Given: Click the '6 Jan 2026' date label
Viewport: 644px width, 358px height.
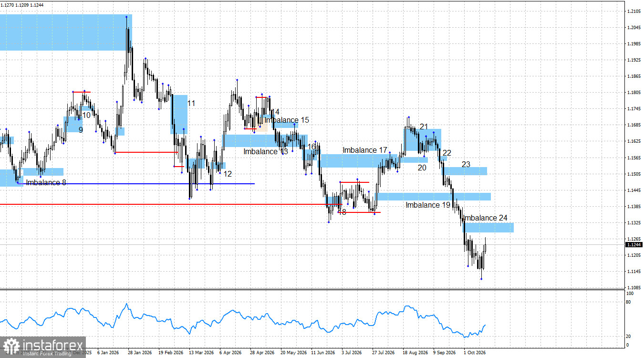Looking at the screenshot, I should pos(108,353).
